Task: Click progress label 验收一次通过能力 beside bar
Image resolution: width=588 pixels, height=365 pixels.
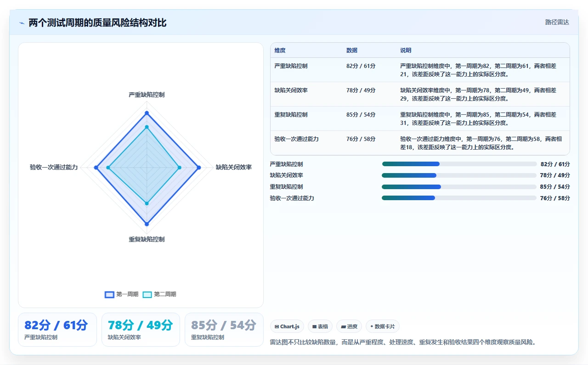Action: [292, 198]
